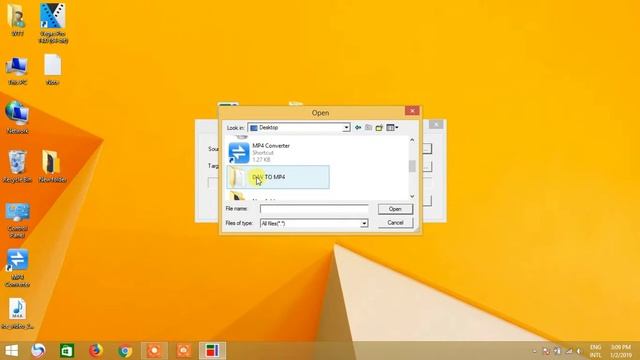Click in the File name input field
The width and height of the screenshot is (640, 360).
(314, 209)
